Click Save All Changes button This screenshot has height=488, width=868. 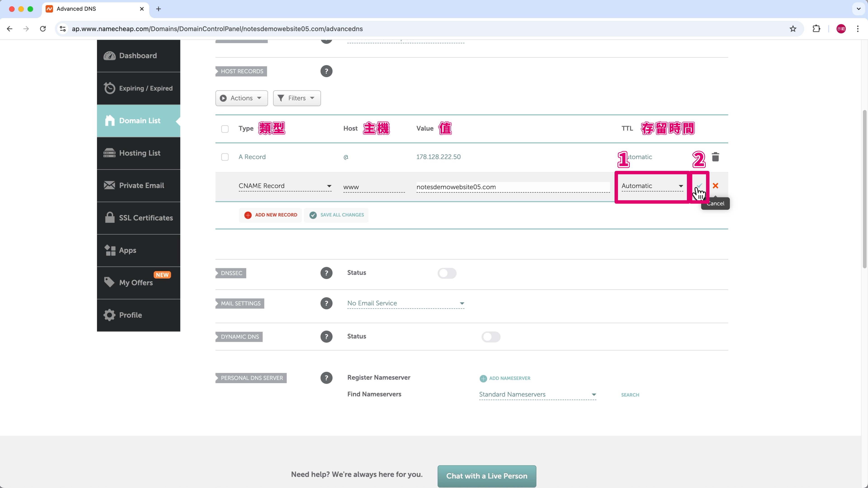click(x=336, y=215)
